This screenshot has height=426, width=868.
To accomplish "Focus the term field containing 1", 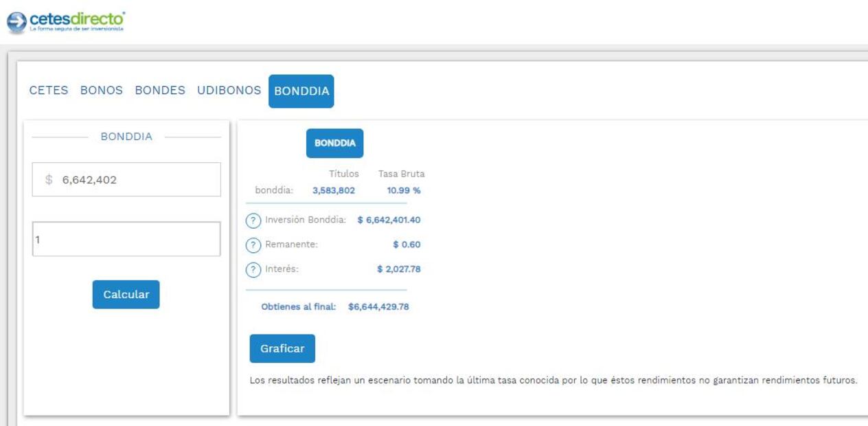I will coord(126,240).
